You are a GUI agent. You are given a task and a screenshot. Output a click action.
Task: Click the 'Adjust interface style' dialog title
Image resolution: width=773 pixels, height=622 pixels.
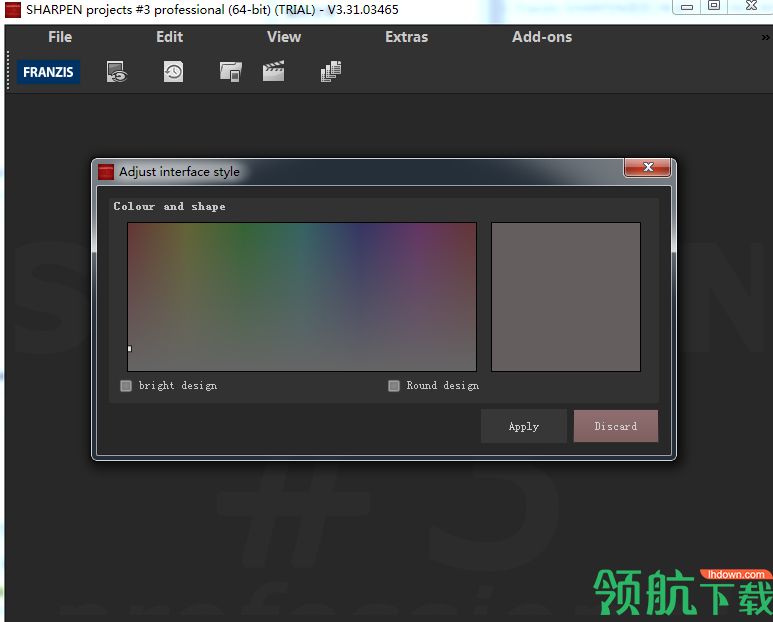[179, 172]
